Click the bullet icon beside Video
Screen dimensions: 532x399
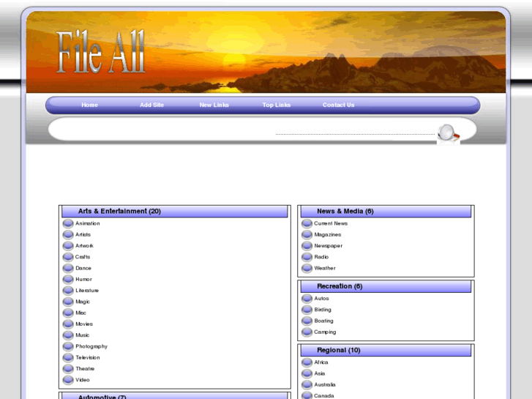pos(68,380)
